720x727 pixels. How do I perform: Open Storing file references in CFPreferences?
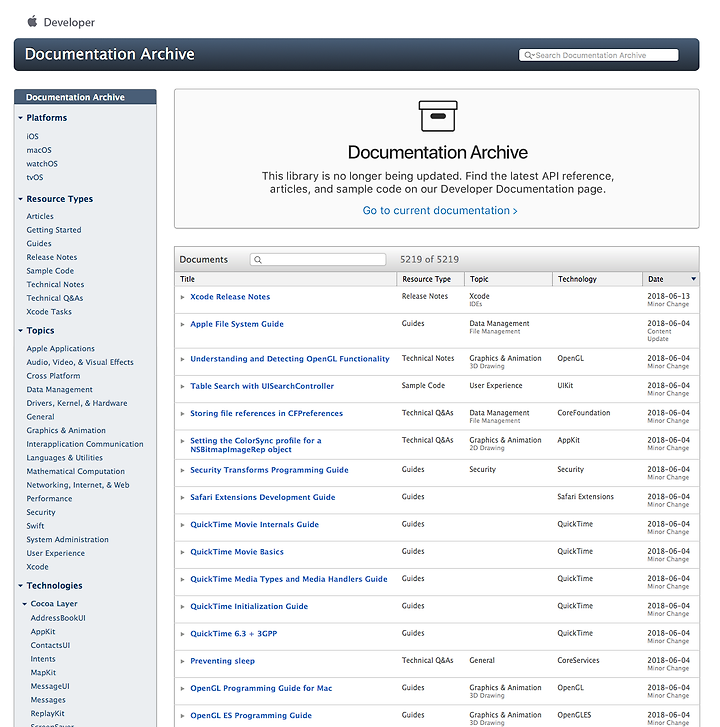click(267, 413)
